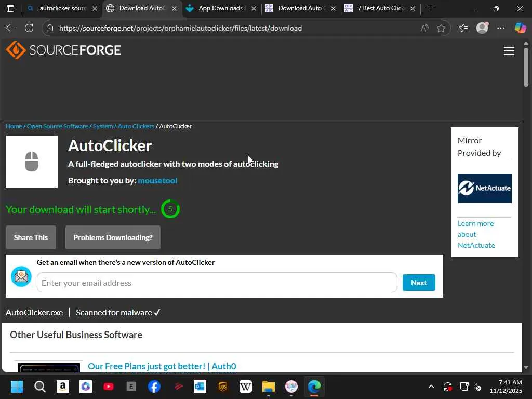Close the 'App Downloads' tab
The image size is (532, 399).
pos(254,8)
